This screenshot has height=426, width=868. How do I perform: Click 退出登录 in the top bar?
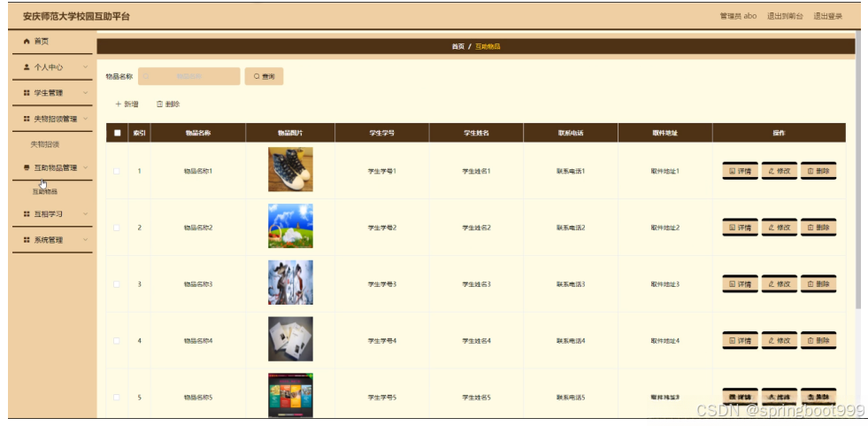point(827,16)
